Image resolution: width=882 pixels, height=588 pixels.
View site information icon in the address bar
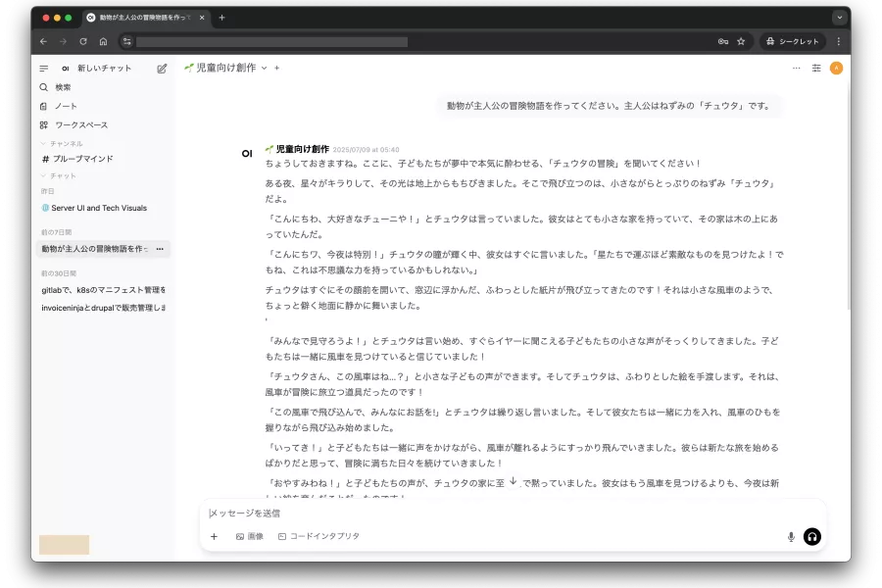pyautogui.click(x=127, y=41)
